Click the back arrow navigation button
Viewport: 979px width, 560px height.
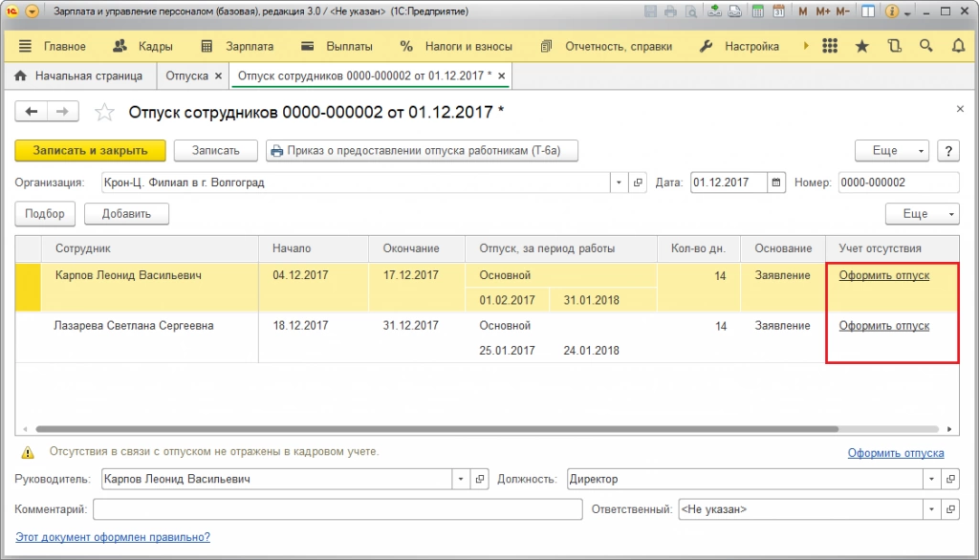pos(32,111)
